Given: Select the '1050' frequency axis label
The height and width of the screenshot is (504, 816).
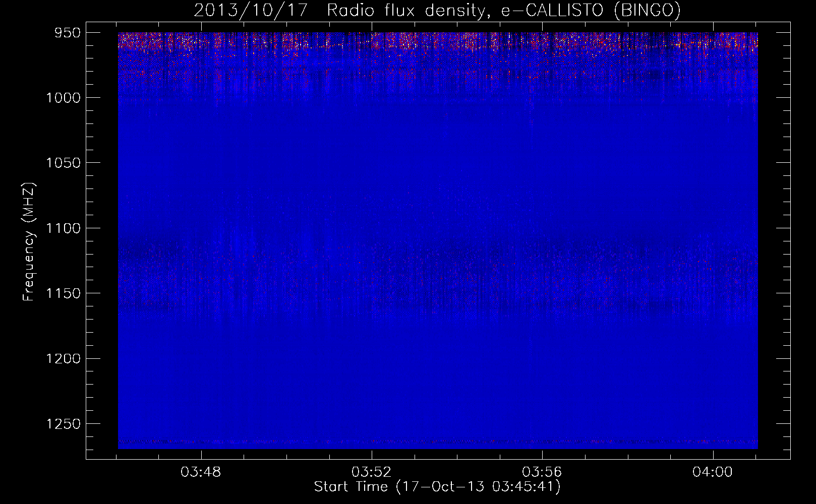Looking at the screenshot, I should tap(64, 163).
